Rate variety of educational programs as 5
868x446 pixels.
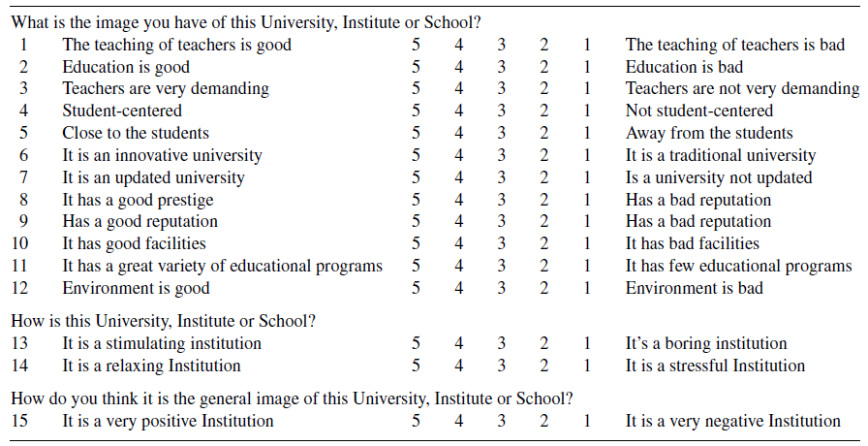[416, 266]
